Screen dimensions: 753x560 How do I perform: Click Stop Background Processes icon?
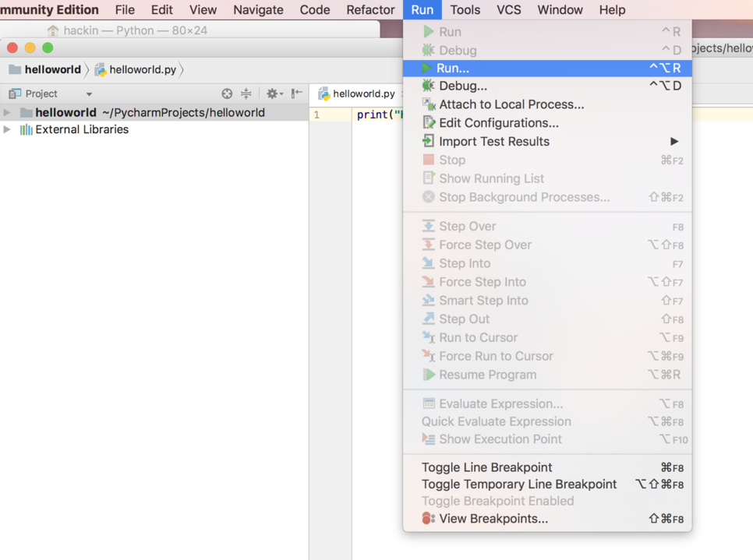tap(429, 197)
